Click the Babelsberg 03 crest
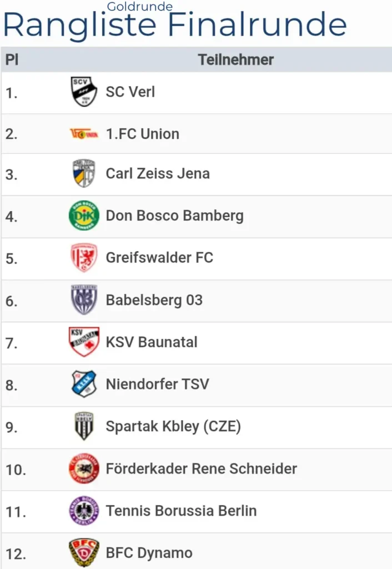392x569 pixels. 84,300
